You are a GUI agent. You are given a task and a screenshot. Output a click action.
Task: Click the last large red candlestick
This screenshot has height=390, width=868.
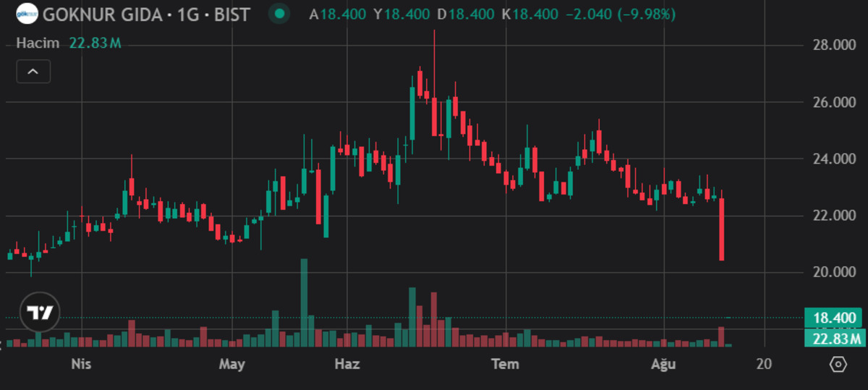pos(721,229)
